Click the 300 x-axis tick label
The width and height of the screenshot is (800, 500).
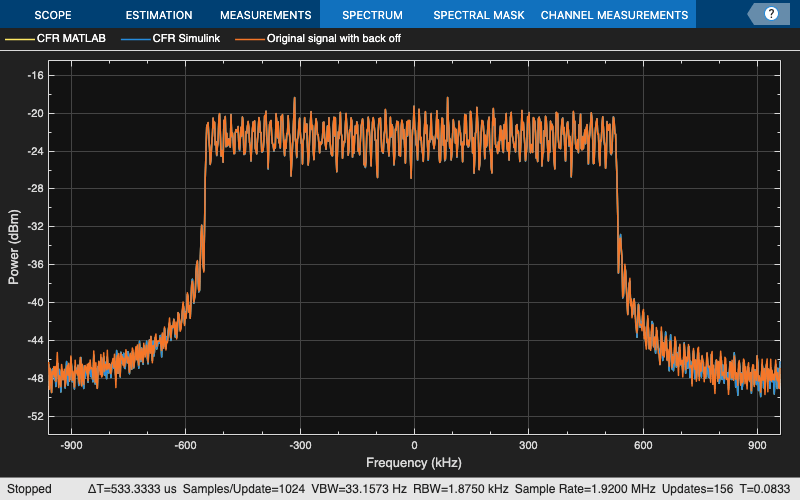point(528,445)
